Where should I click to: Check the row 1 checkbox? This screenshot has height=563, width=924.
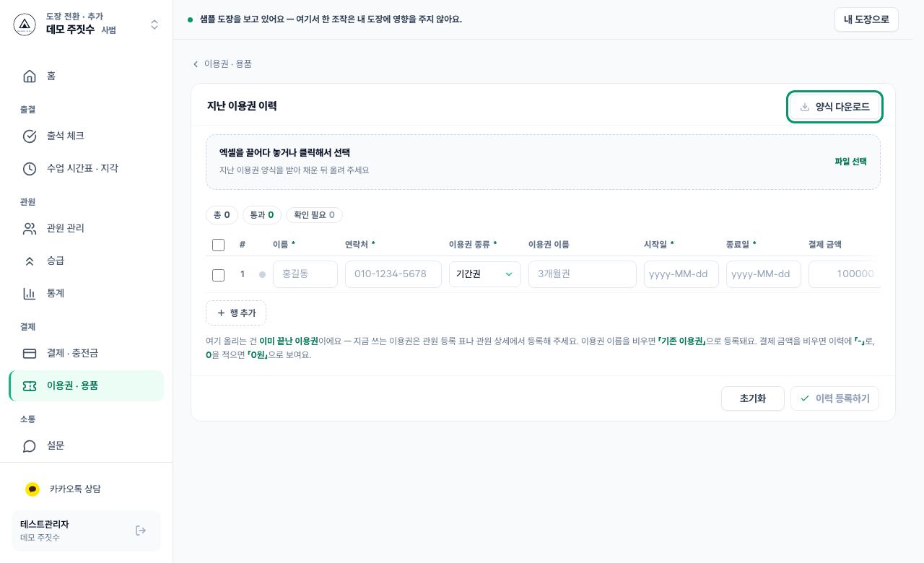[x=218, y=275]
